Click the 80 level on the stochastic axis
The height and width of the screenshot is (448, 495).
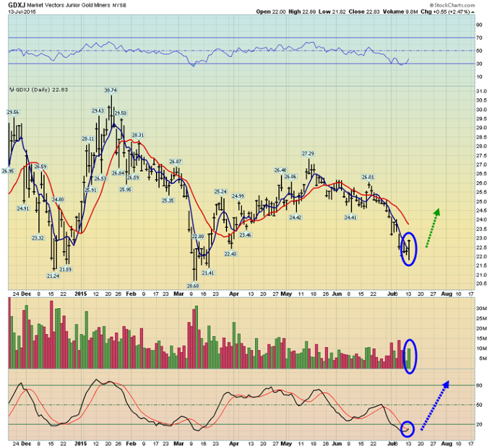(x=479, y=385)
